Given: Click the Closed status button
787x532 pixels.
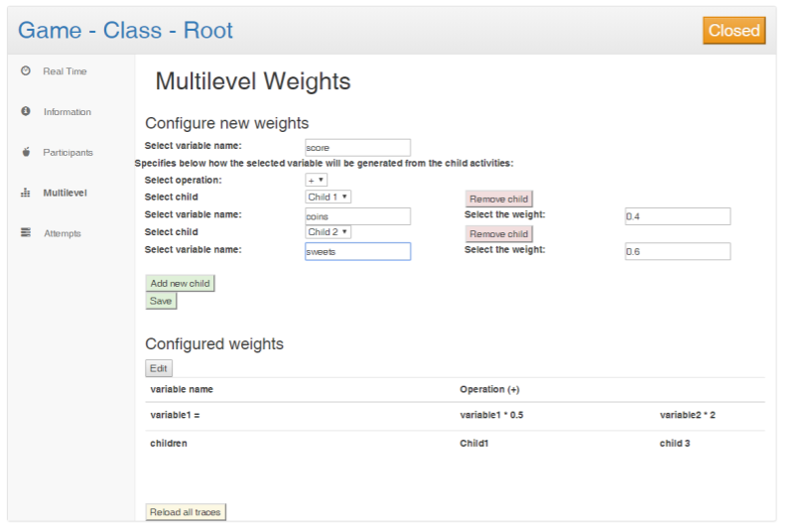Looking at the screenshot, I should pyautogui.click(x=733, y=31).
